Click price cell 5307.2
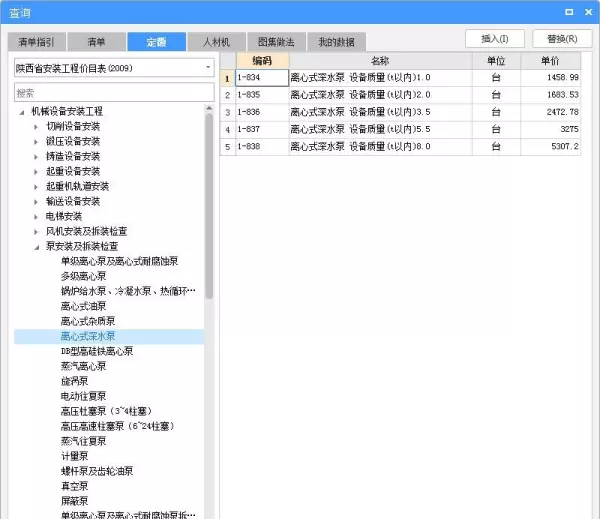 550,147
